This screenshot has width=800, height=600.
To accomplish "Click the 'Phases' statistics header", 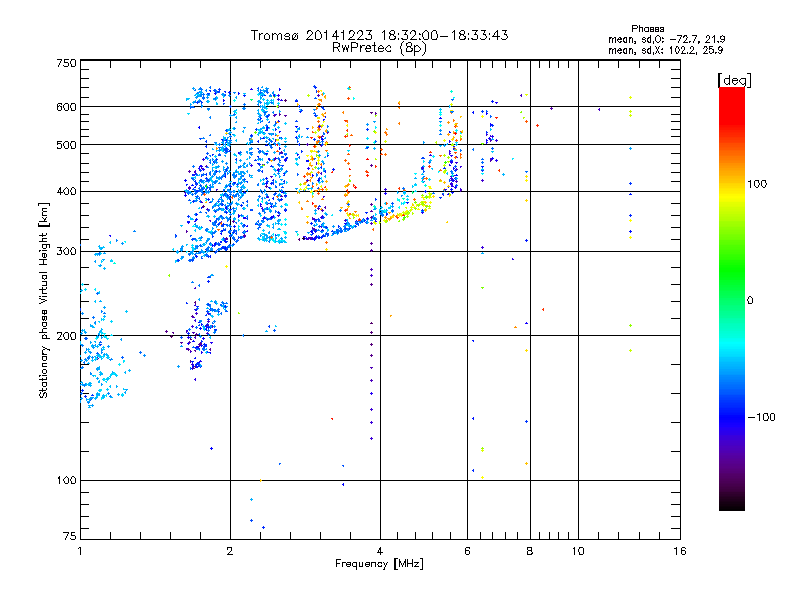I will coord(647,29).
